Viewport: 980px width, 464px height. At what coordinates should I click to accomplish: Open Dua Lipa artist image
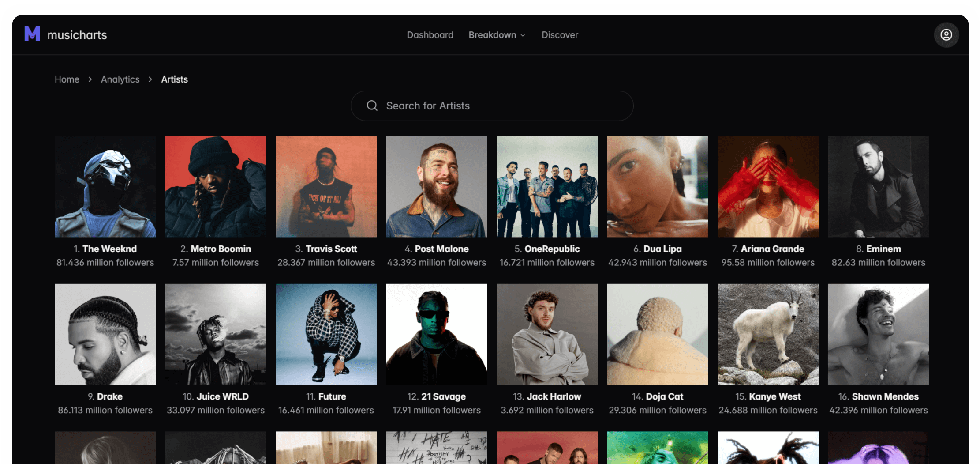[658, 186]
